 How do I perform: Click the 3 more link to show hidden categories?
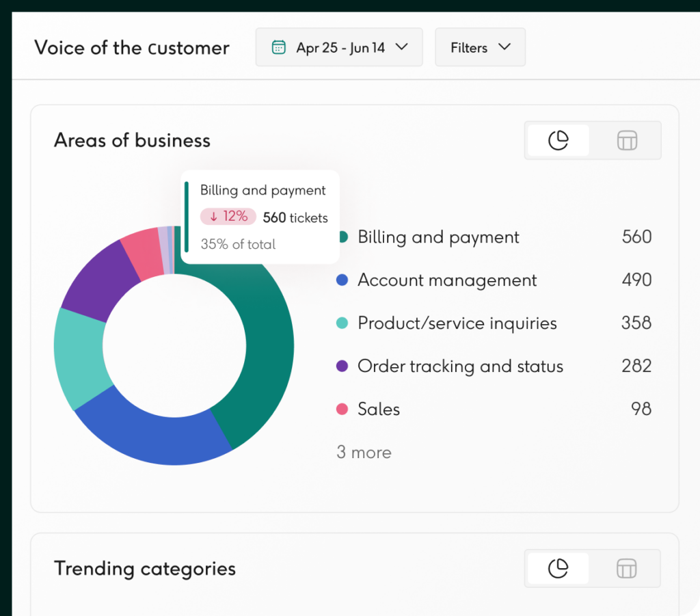[364, 452]
